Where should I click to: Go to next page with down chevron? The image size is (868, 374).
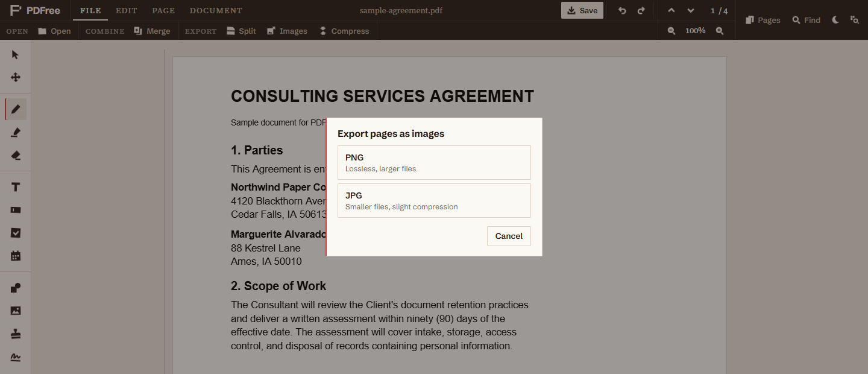691,11
